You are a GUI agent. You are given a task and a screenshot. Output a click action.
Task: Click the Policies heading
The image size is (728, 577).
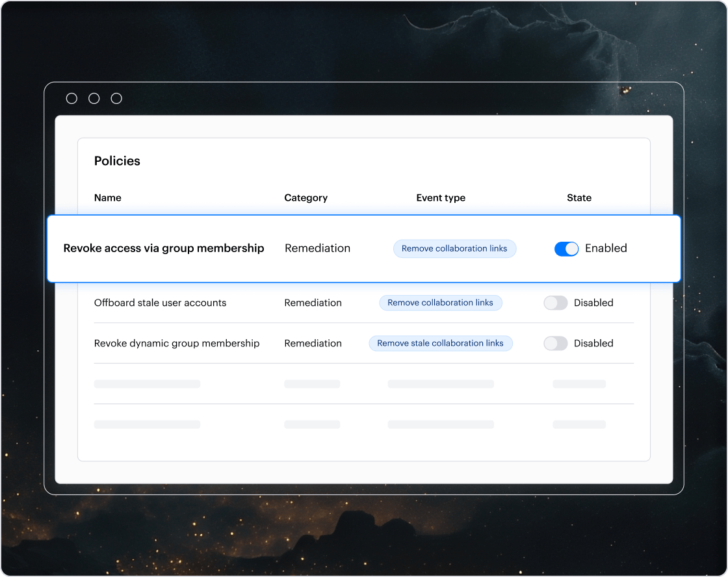tap(117, 161)
